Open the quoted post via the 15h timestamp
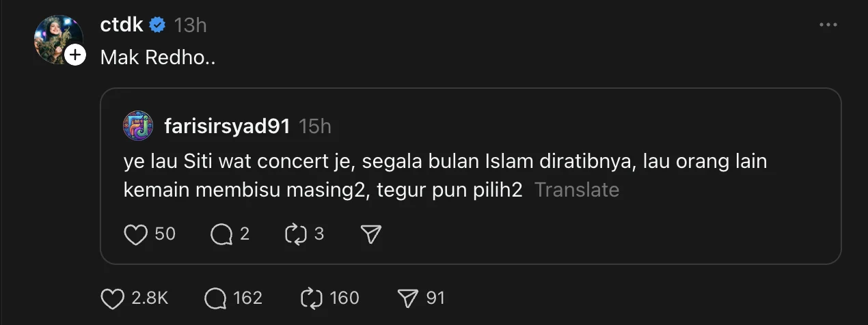 315,126
